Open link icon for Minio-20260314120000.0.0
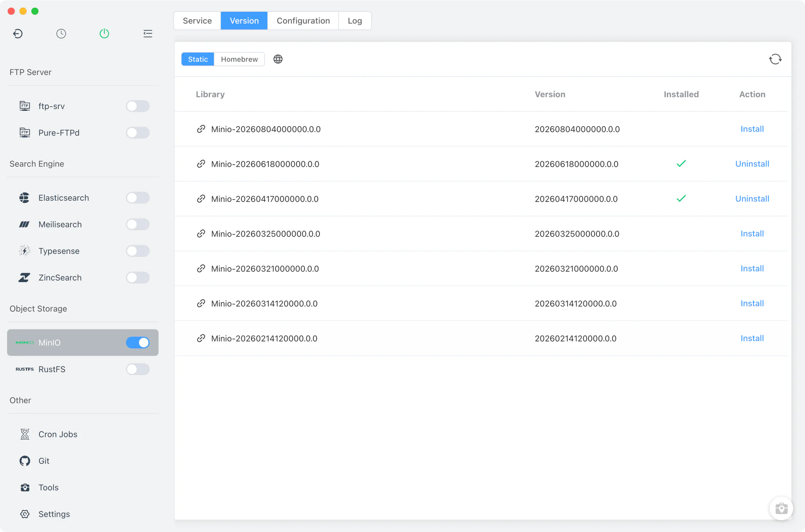Viewport: 805px width, 532px height. [x=201, y=304]
